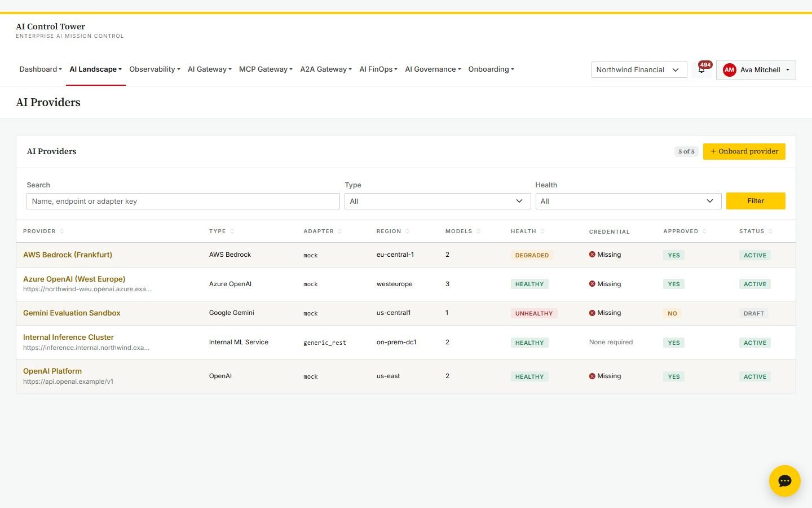Open Gemini Evaluation Sandbox provider
The height and width of the screenshot is (508, 812).
point(72,313)
